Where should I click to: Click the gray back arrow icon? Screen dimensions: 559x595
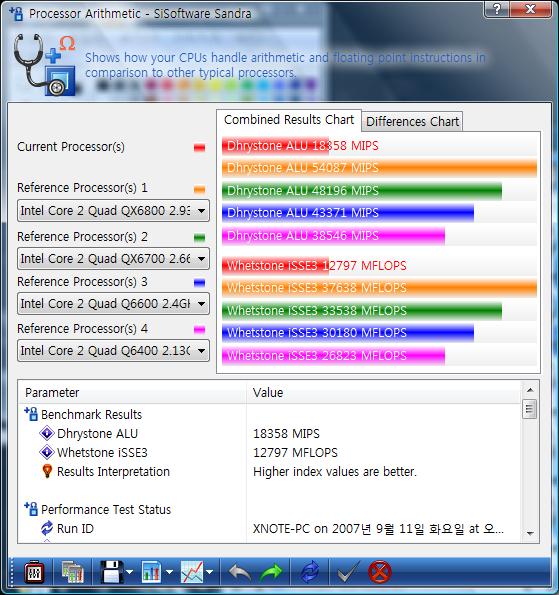pos(239,572)
